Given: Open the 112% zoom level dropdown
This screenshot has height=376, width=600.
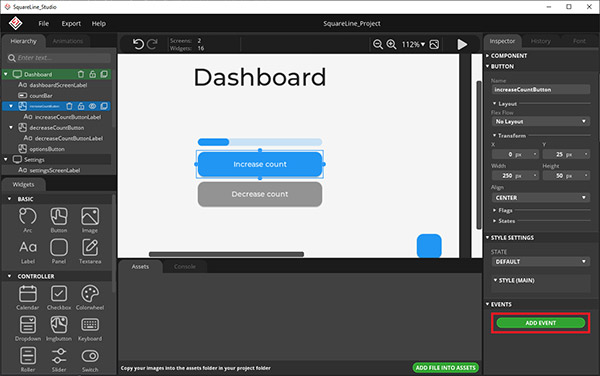Looking at the screenshot, I should (413, 45).
